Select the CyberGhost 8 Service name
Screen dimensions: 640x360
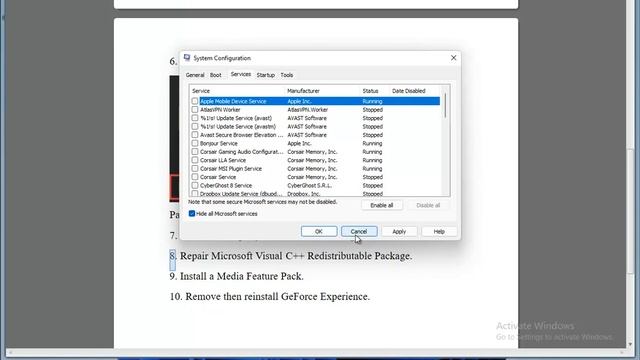(226, 185)
